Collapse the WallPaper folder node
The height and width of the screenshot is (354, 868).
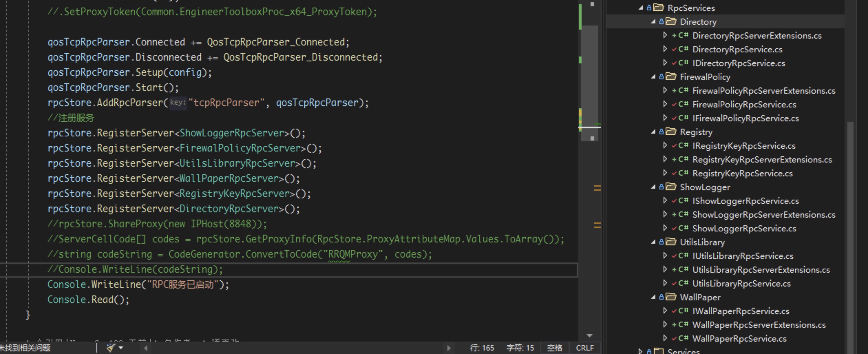click(653, 297)
